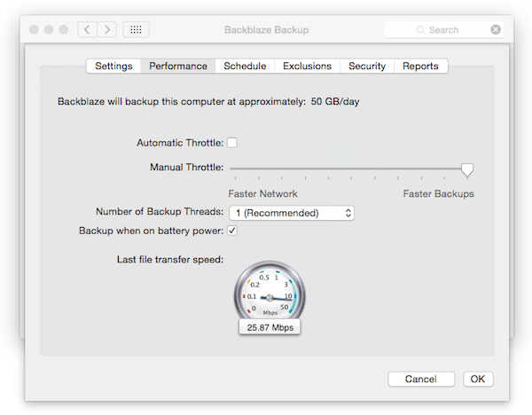Show all preferences grid icon

[136, 29]
